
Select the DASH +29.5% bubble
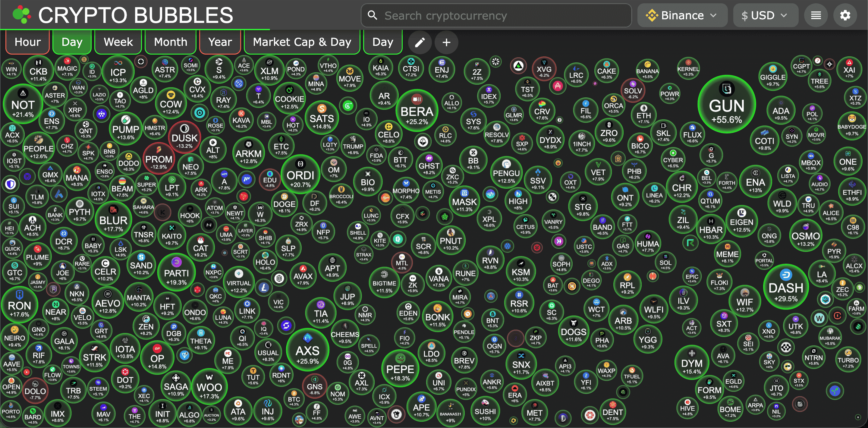point(785,288)
